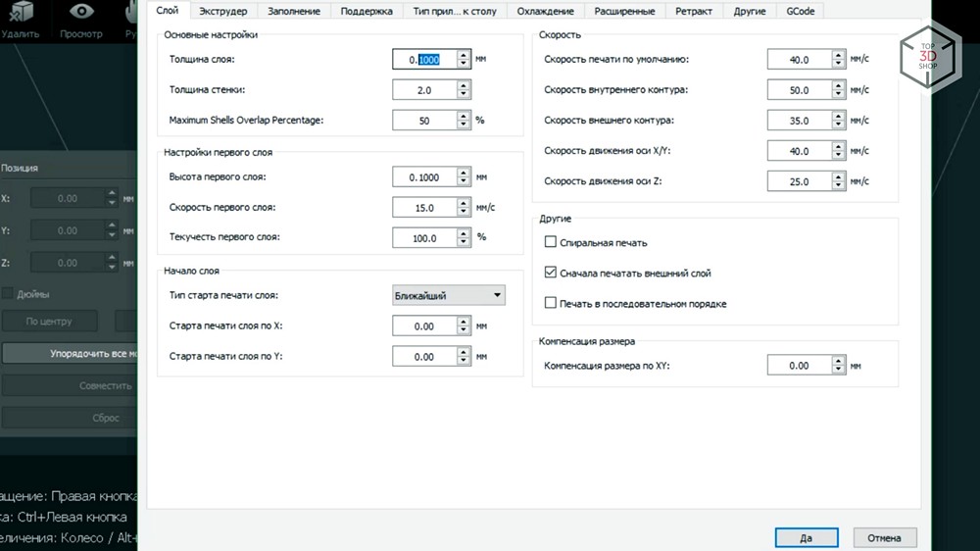Viewport: 980px width, 551px height.
Task: Adjust Скорость внешнего контура spinner
Action: [x=838, y=120]
